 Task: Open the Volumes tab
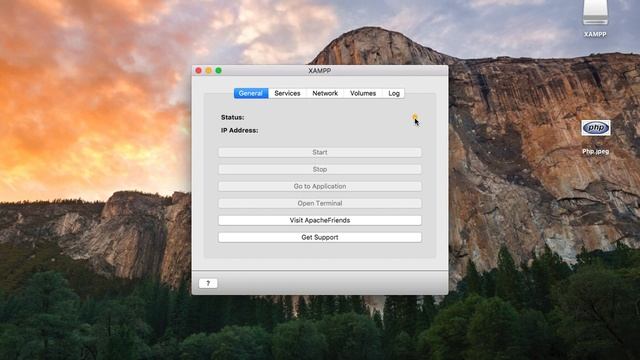(x=363, y=93)
